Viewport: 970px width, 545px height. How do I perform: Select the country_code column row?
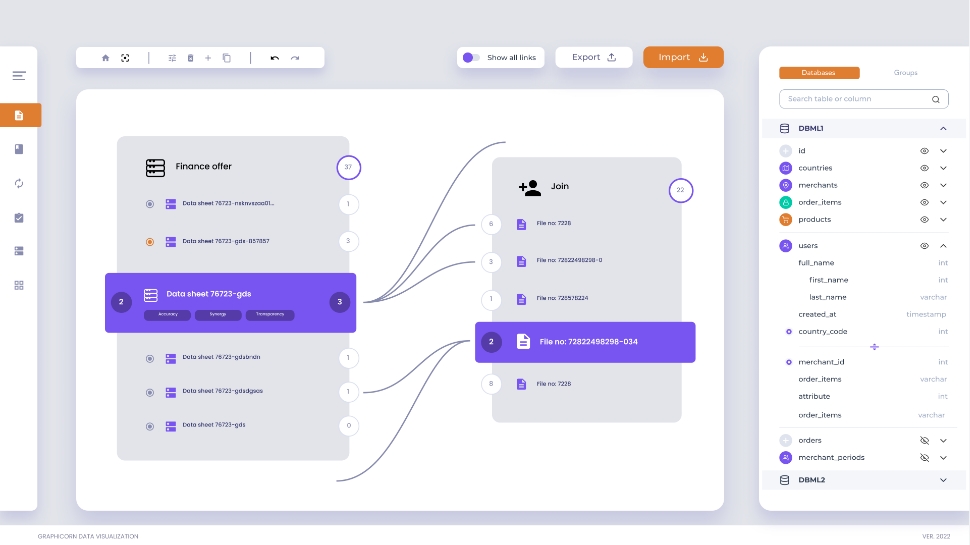(865, 332)
